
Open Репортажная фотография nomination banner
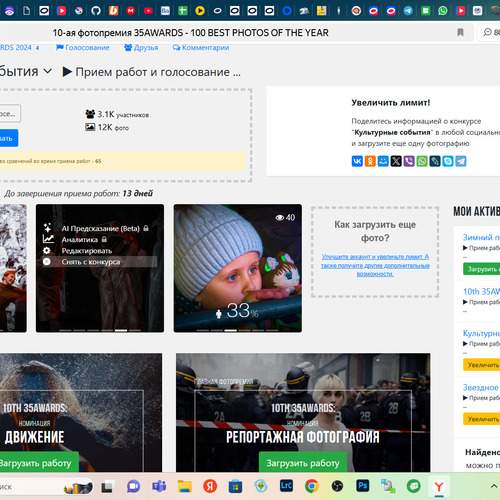[x=303, y=413]
